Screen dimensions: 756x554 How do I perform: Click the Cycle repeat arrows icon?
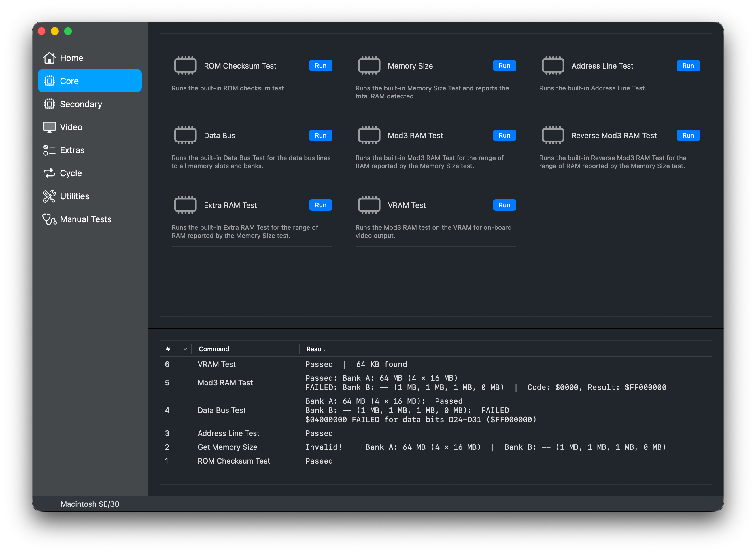tap(49, 173)
